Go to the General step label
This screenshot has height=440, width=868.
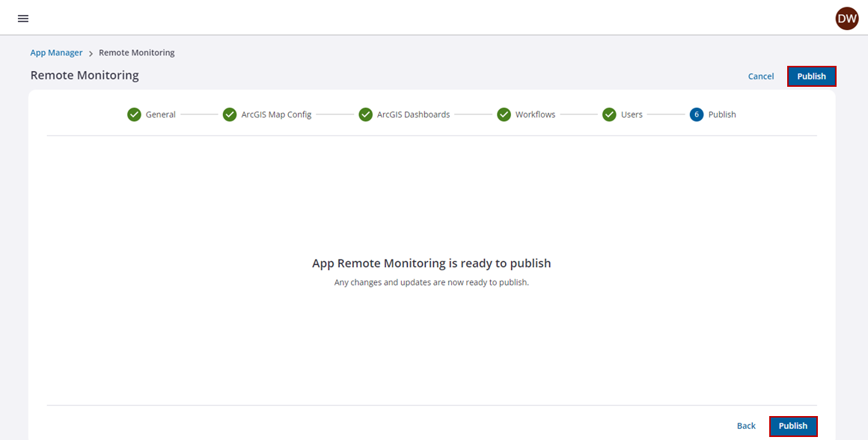pyautogui.click(x=160, y=114)
